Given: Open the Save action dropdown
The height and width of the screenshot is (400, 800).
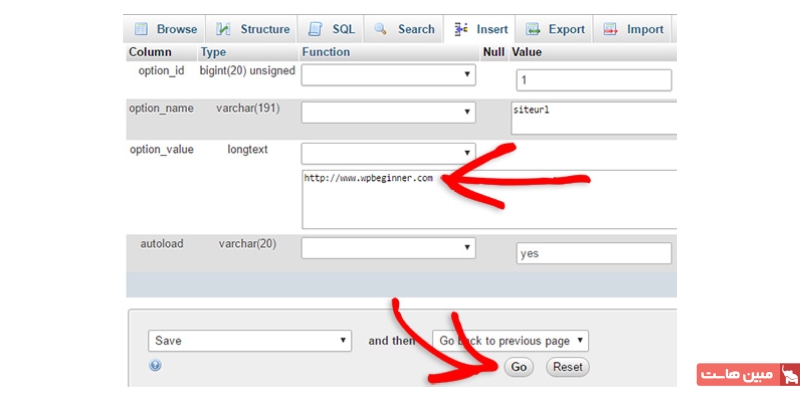Looking at the screenshot, I should tap(249, 341).
